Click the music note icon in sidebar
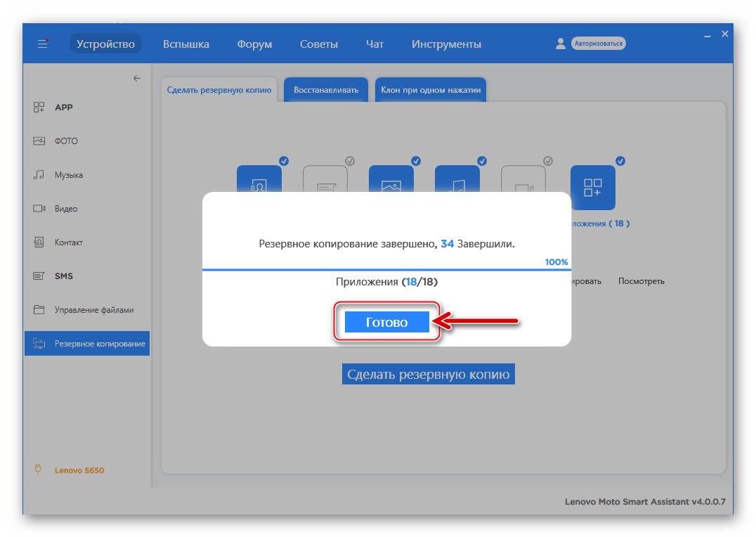The image size is (756, 537). (x=39, y=174)
